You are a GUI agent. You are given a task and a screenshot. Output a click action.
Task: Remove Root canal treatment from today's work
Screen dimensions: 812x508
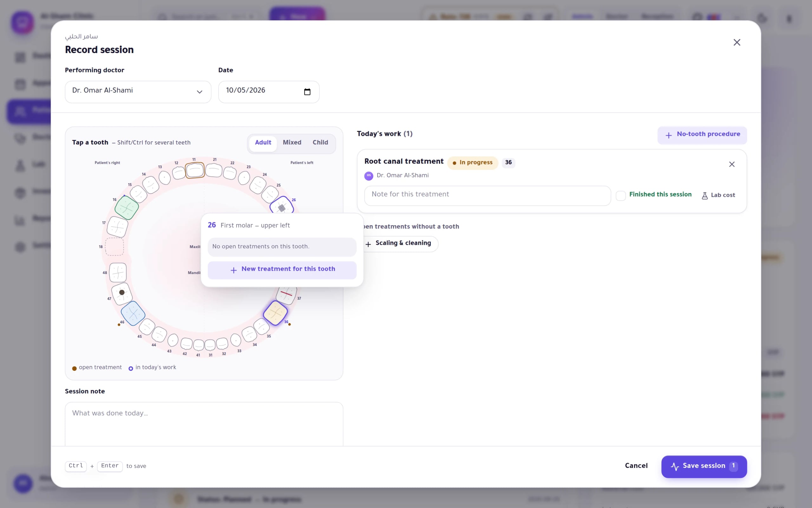(x=732, y=164)
